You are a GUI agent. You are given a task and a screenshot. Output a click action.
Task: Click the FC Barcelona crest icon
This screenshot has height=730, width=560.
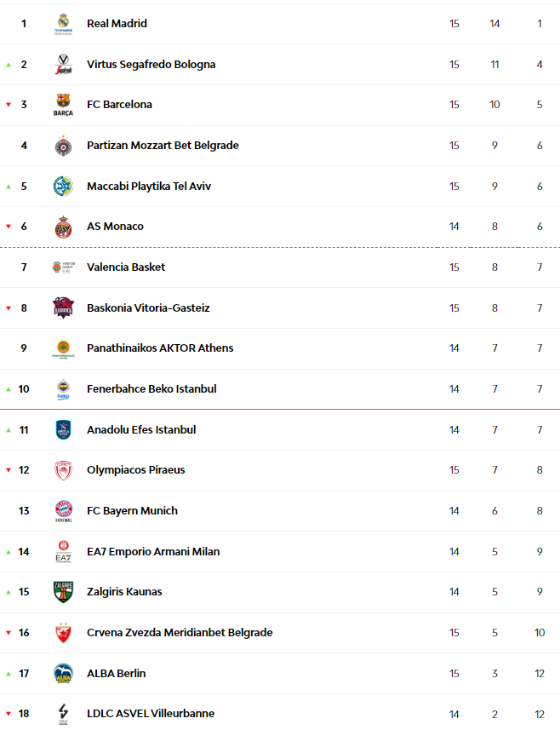point(63,105)
